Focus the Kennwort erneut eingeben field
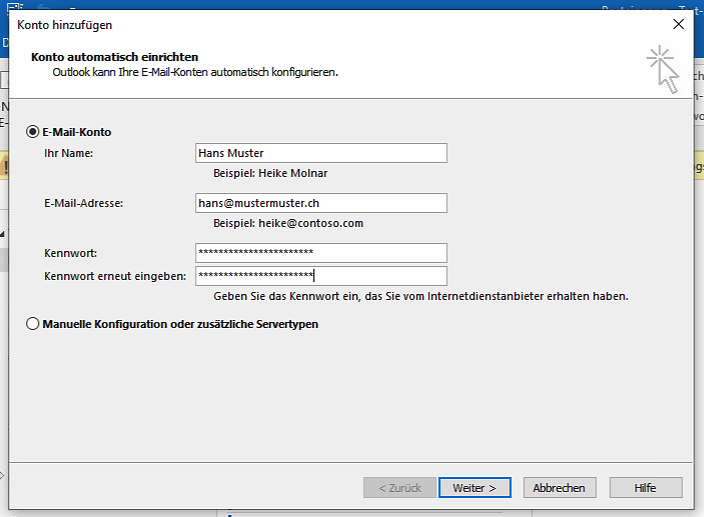 click(x=321, y=275)
